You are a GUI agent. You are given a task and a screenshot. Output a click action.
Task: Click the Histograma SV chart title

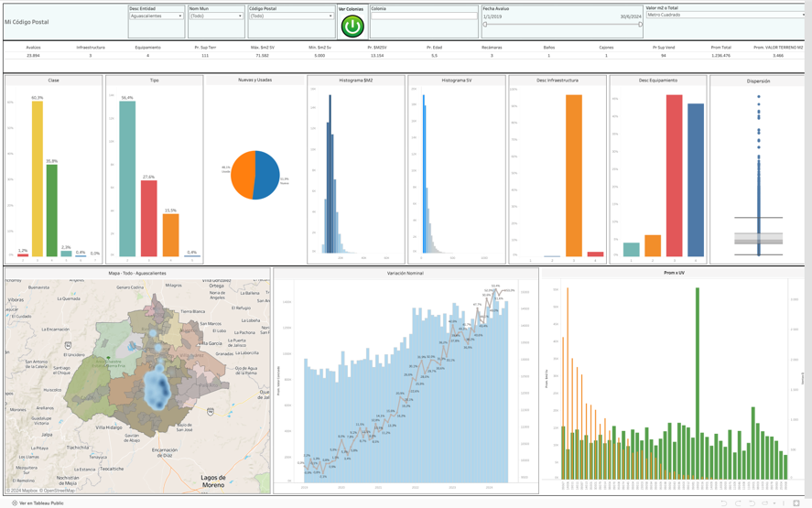pyautogui.click(x=456, y=81)
